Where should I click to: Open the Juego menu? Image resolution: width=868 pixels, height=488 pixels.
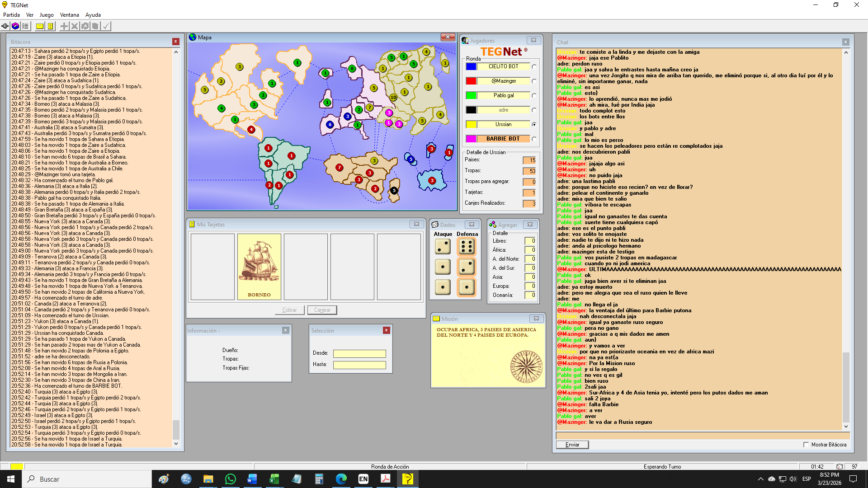[47, 15]
